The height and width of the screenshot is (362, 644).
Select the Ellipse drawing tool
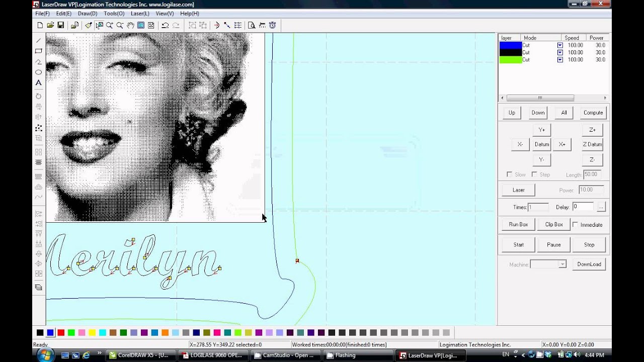39,72
